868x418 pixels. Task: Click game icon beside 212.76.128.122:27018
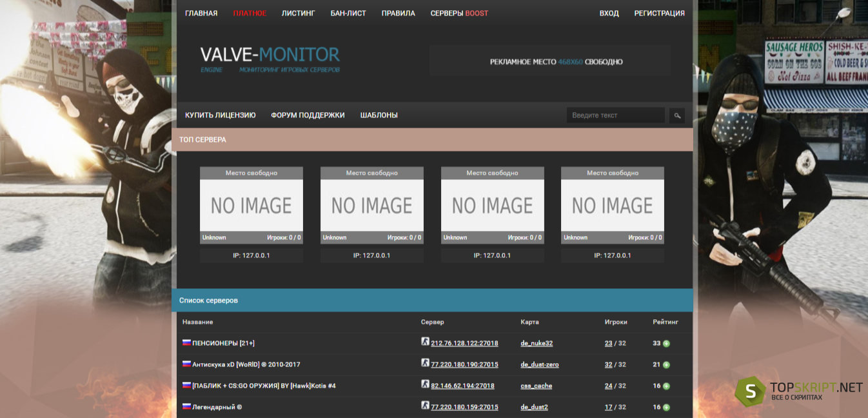[x=425, y=342]
